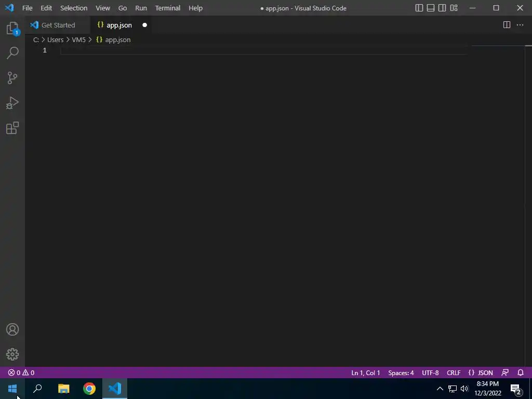
Task: Open the taskbar clock showing 8:34 PM
Action: coord(487,389)
